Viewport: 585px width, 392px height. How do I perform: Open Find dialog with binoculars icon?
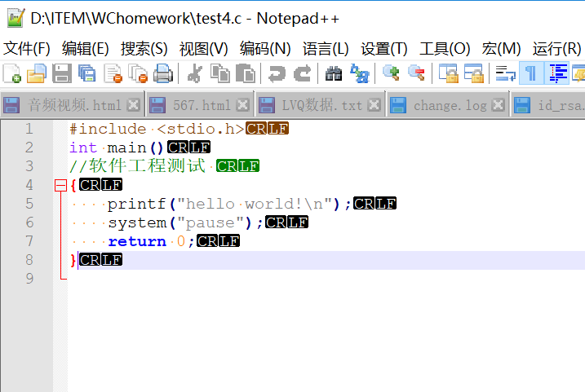(x=334, y=73)
